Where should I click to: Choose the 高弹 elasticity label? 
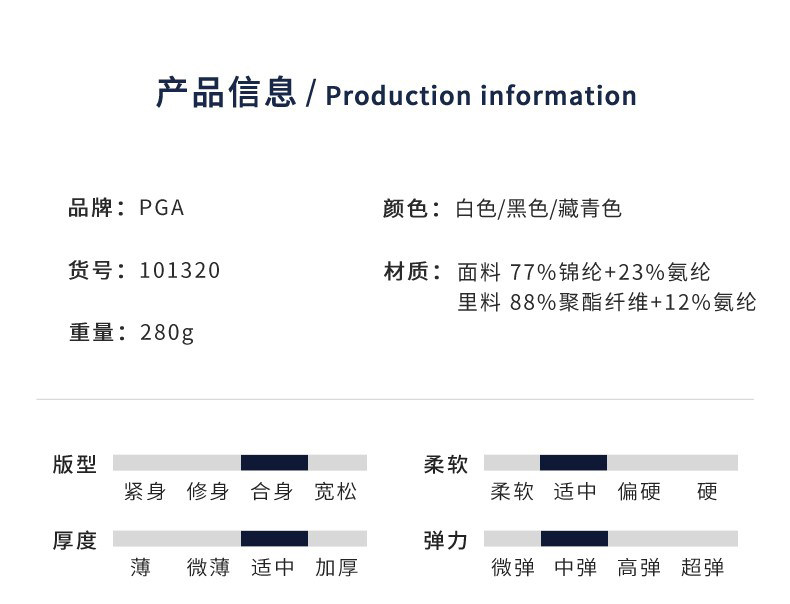[x=639, y=568]
